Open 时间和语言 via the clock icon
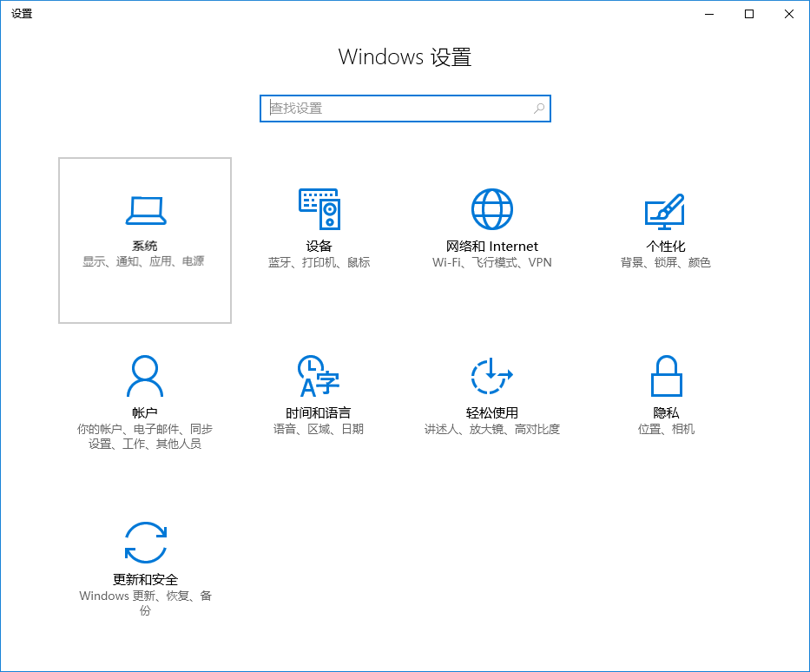The image size is (810, 672). 319,374
